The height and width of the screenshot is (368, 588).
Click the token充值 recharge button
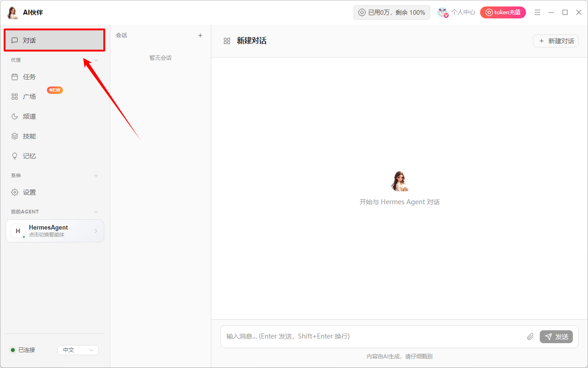[503, 12]
